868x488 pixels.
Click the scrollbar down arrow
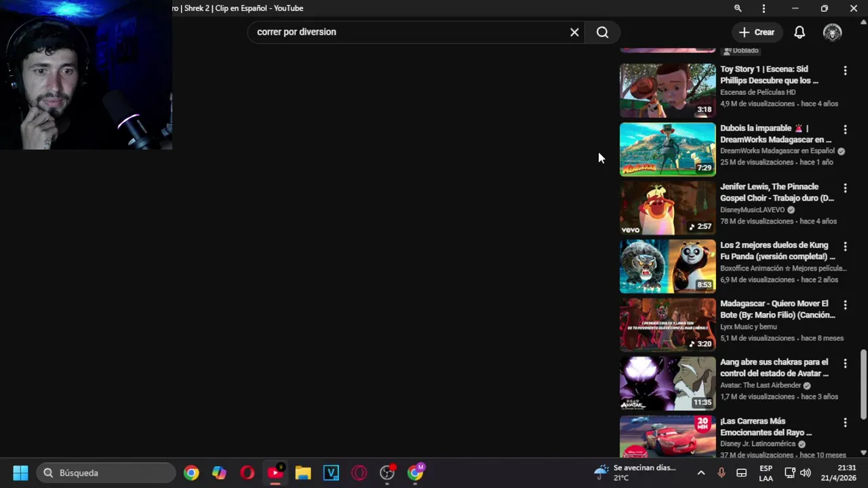tap(863, 453)
